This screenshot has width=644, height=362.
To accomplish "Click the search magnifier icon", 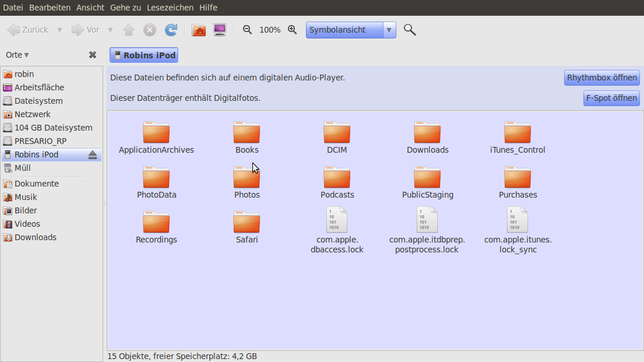I will pyautogui.click(x=410, y=30).
